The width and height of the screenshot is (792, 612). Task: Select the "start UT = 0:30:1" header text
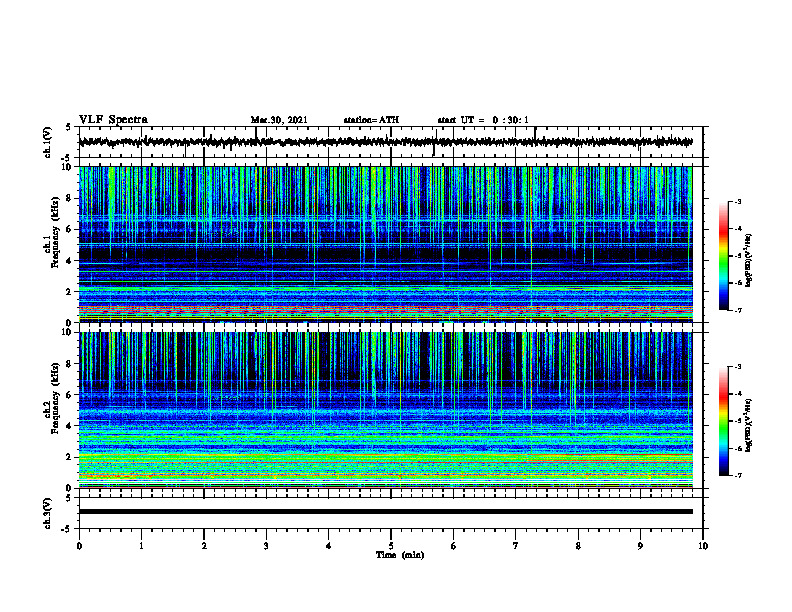(x=483, y=120)
